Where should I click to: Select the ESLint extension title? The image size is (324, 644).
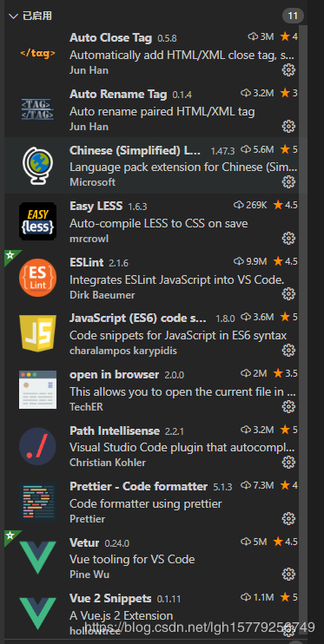click(x=86, y=262)
